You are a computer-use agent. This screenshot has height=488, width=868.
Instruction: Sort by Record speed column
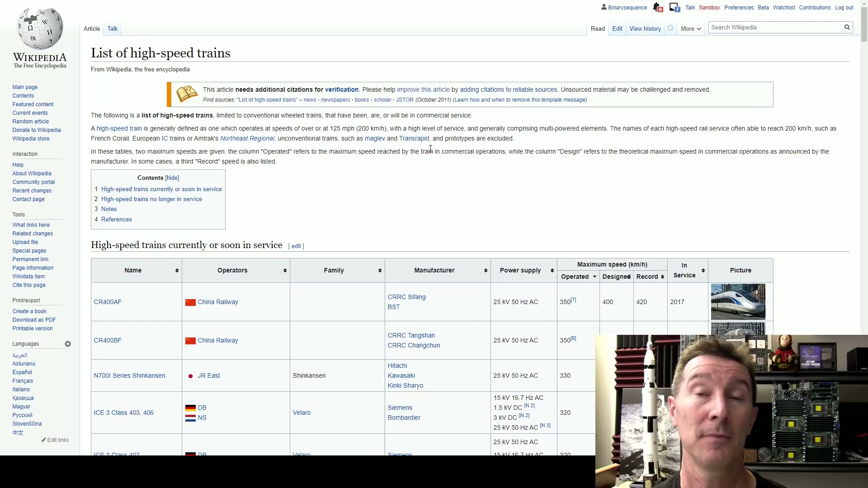pos(662,277)
